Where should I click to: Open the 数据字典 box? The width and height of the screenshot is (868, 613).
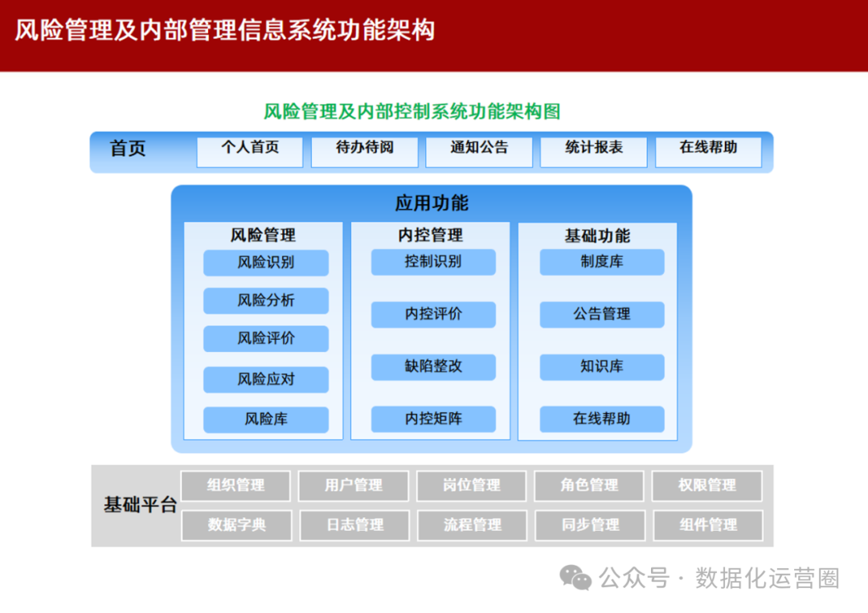(x=236, y=525)
